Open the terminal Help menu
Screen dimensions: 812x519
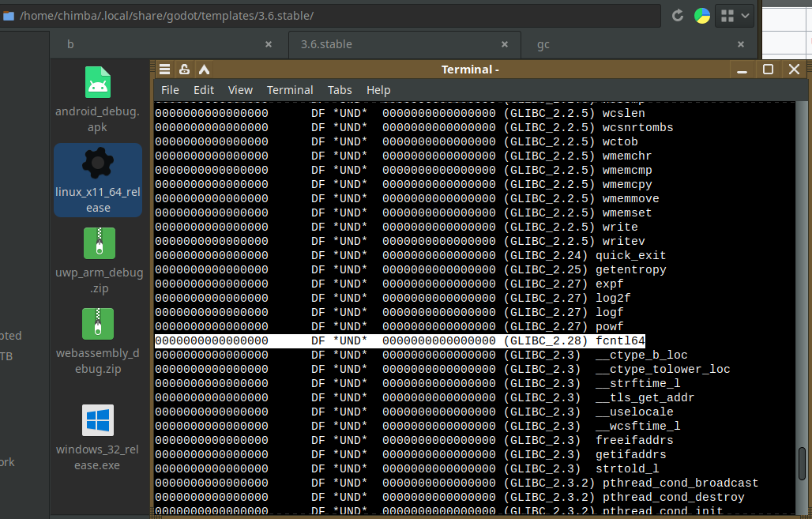pyautogui.click(x=378, y=90)
